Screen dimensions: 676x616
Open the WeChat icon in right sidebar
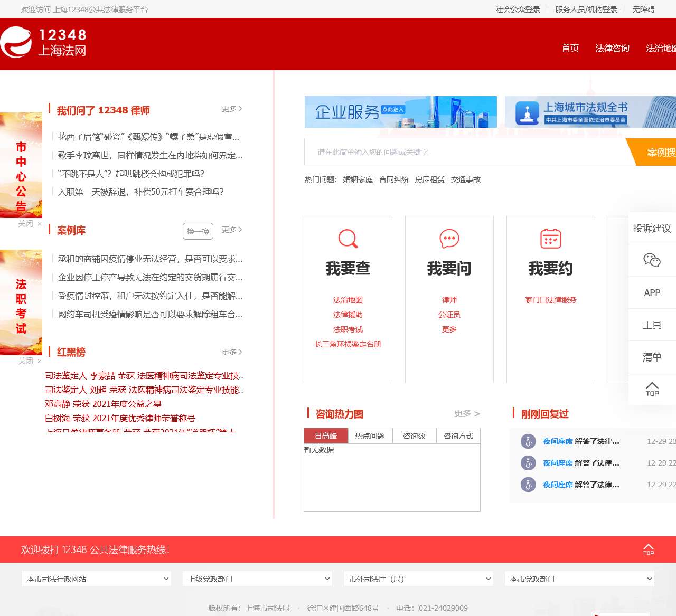[x=652, y=260]
